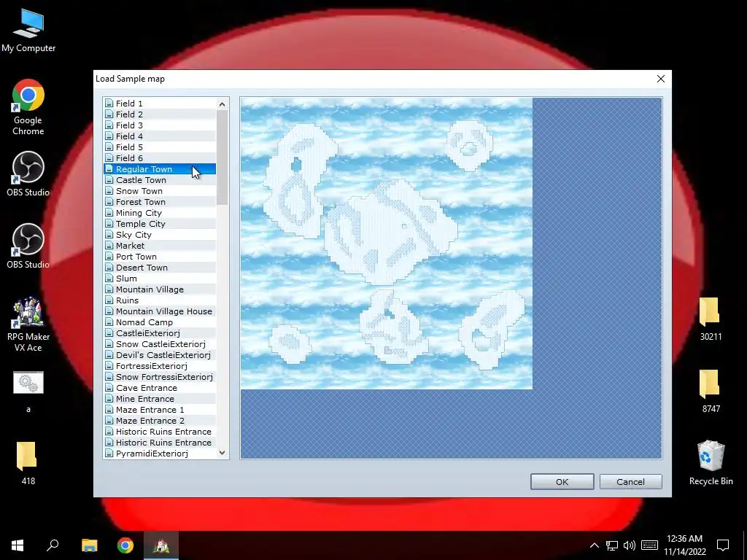Open the 8747 folder on desktop

pos(711,391)
